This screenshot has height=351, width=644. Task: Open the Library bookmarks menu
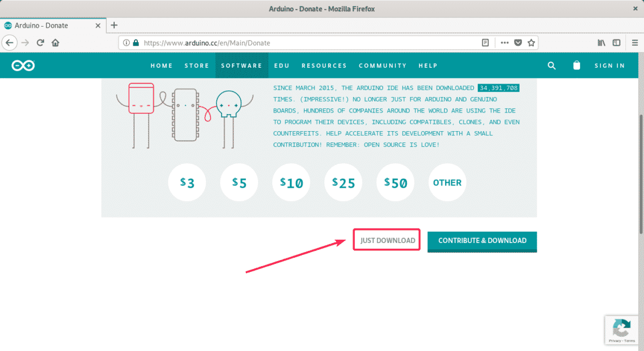coord(601,42)
